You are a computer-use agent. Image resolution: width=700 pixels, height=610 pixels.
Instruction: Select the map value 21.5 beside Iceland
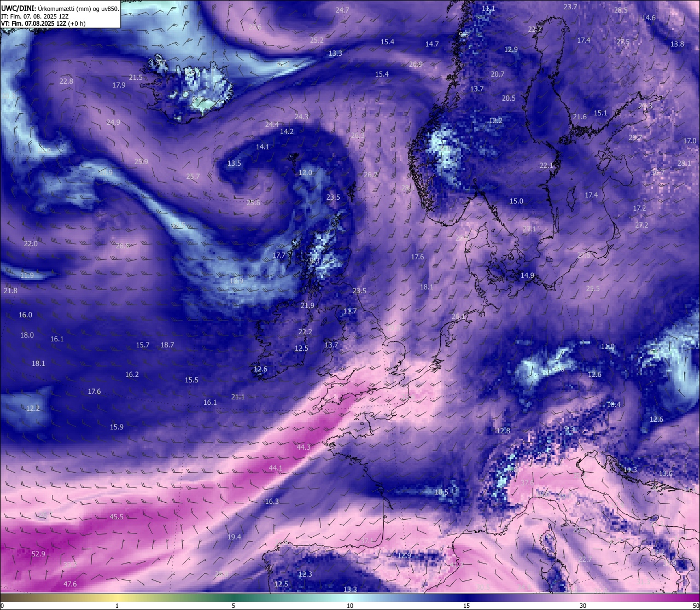136,77
